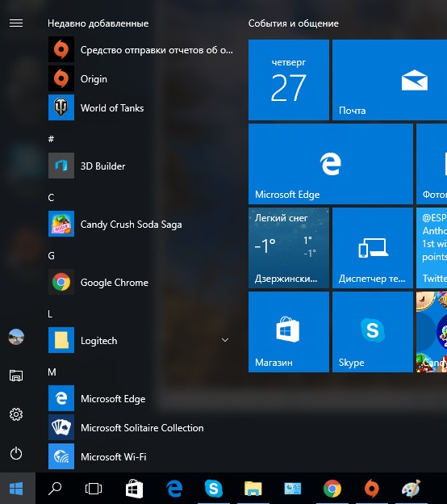Open the Магазин store tile

point(289,332)
